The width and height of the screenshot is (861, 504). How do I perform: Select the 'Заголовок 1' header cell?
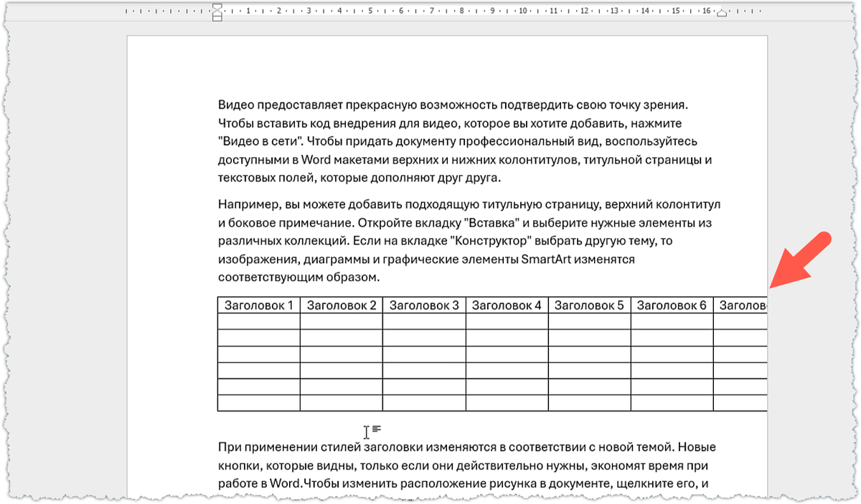click(x=258, y=303)
